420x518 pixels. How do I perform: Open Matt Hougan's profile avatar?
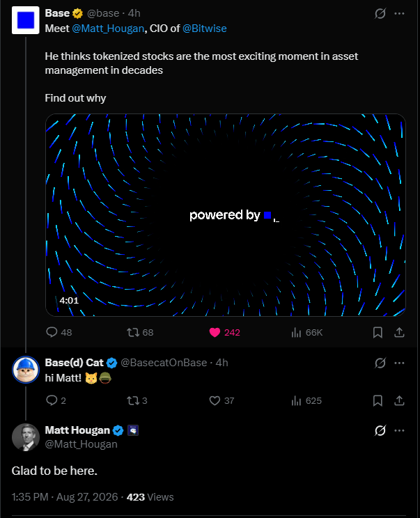tap(26, 437)
